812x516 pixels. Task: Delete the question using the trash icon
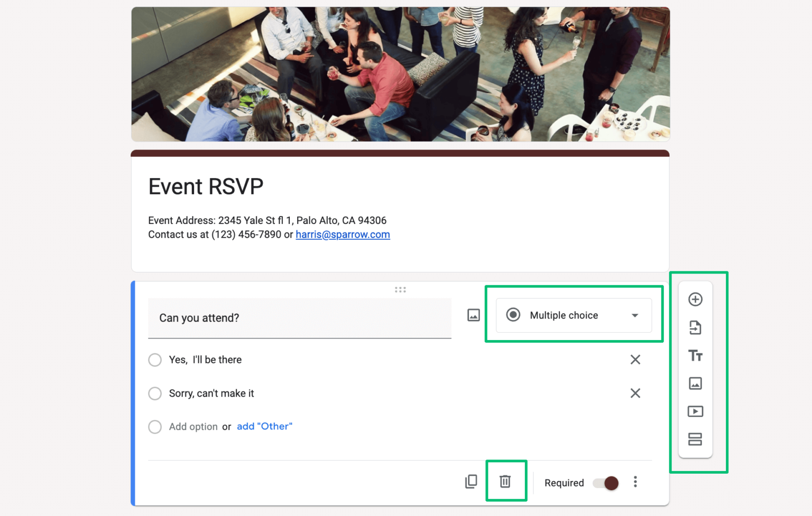click(x=505, y=481)
